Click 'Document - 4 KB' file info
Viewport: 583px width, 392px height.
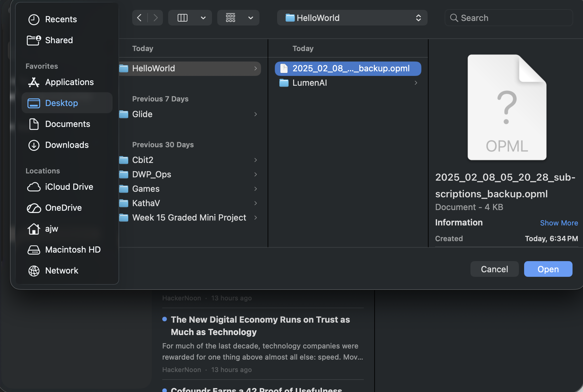(469, 207)
